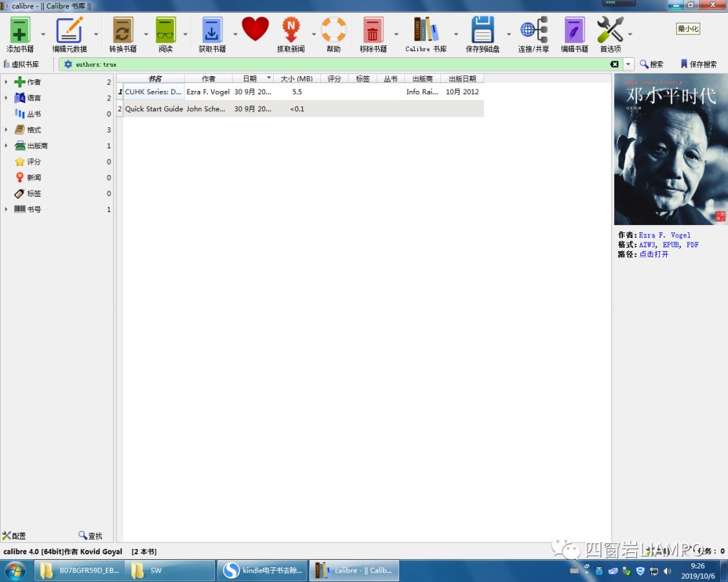Open Read dropdown arrow
The height and width of the screenshot is (582, 728).
pyautogui.click(x=185, y=34)
